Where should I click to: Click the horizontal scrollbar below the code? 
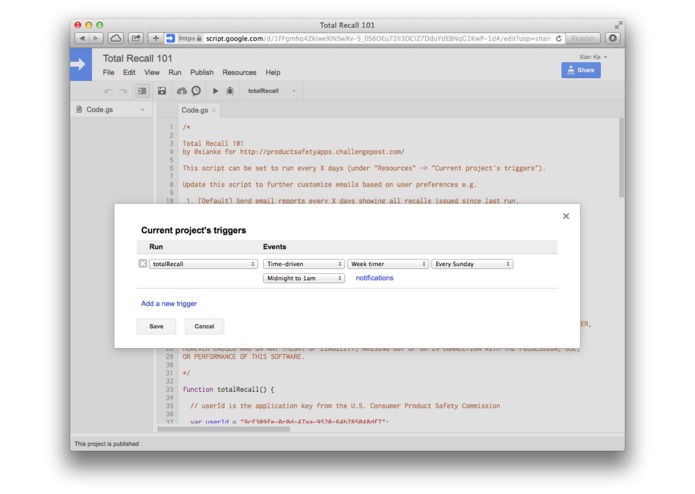pyautogui.click(x=224, y=429)
